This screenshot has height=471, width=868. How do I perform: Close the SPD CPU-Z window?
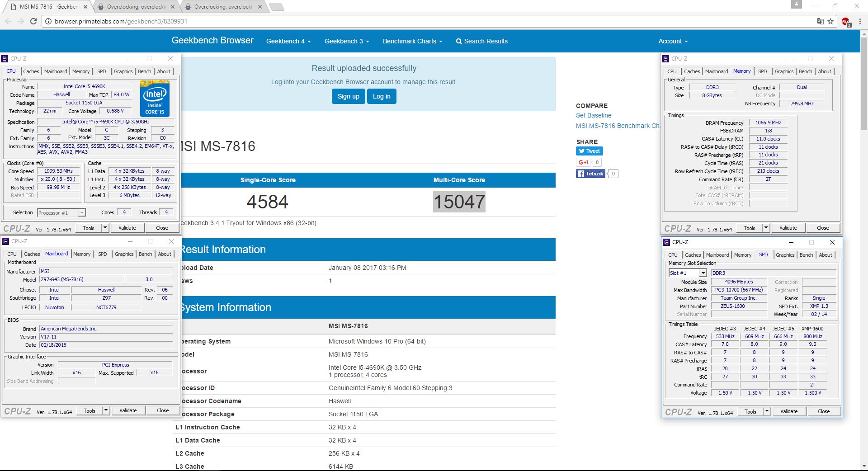pyautogui.click(x=832, y=242)
